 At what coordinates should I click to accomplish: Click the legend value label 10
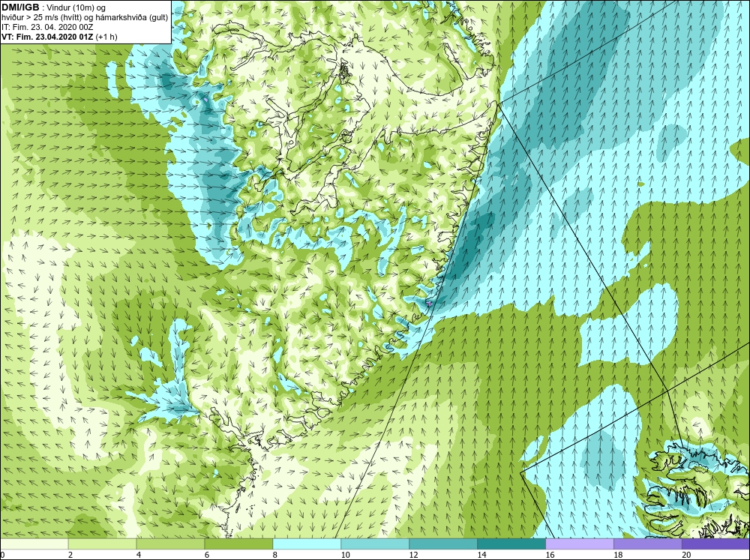[345, 555]
